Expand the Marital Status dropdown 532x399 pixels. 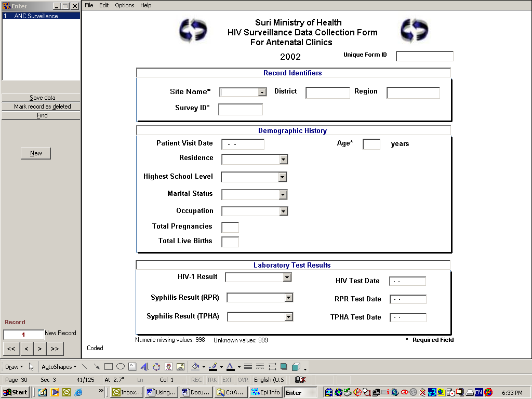283,195
